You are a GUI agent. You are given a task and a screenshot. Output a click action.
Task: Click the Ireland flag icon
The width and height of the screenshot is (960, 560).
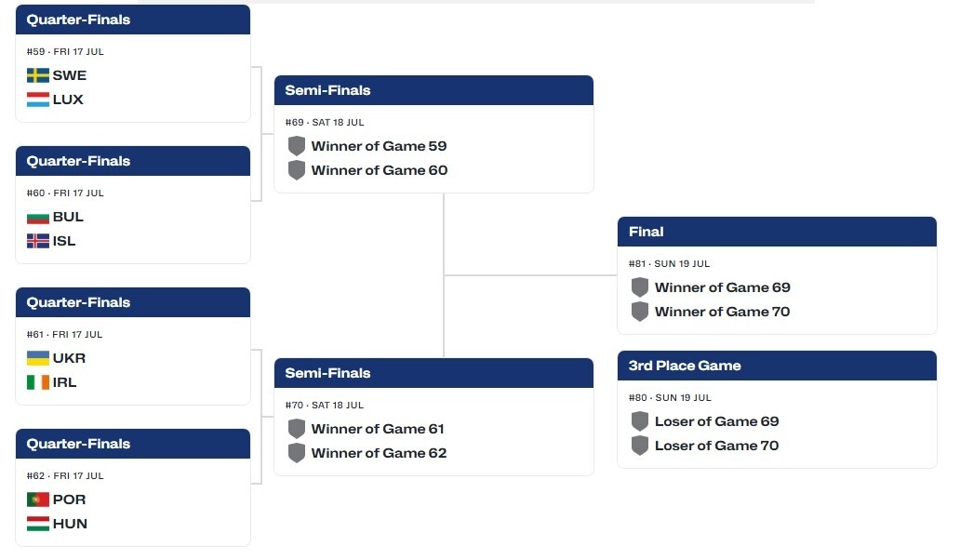click(x=38, y=382)
